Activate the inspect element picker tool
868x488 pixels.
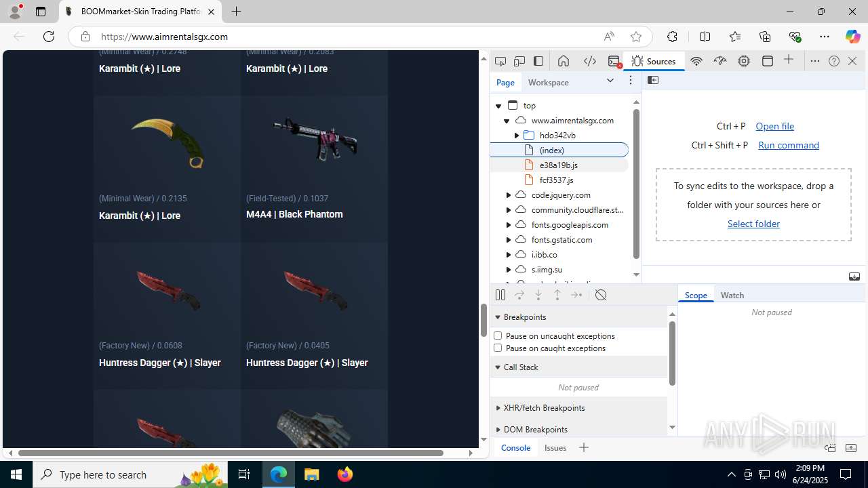point(500,61)
